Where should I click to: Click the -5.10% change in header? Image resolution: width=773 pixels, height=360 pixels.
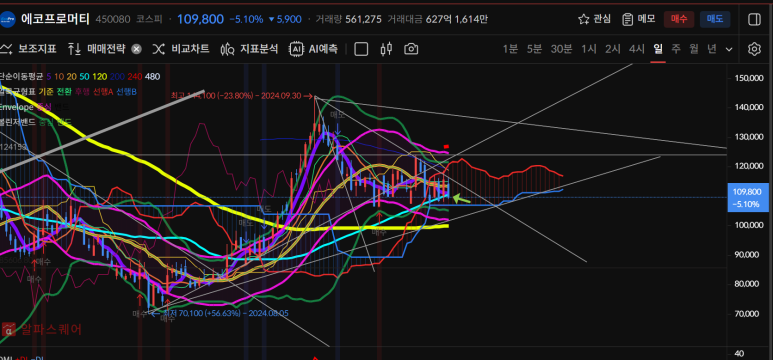click(x=246, y=20)
